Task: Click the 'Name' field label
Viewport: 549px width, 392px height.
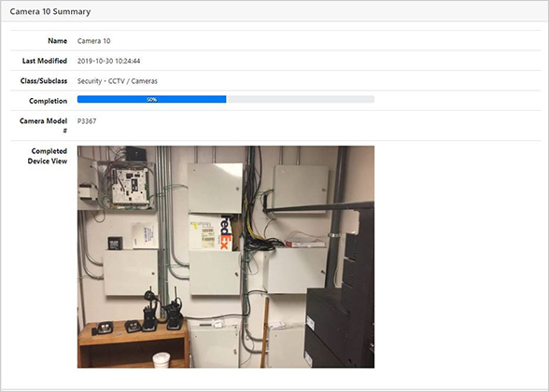Action: coord(58,41)
